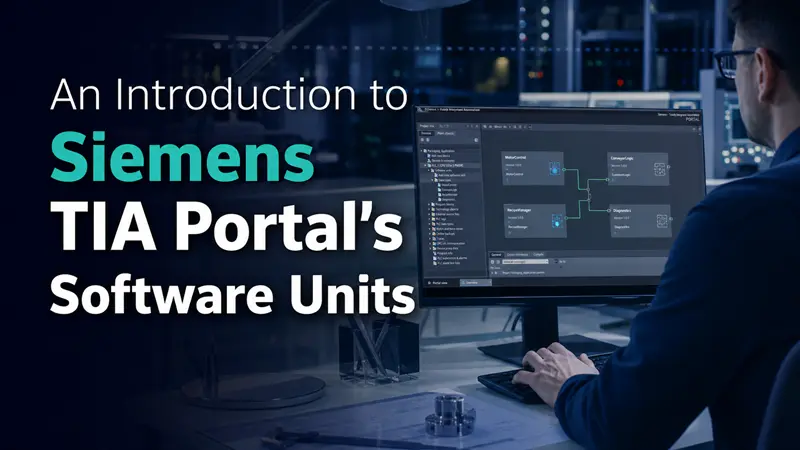Collapse the PLC_1 device node
800x450 pixels.
coord(425,165)
